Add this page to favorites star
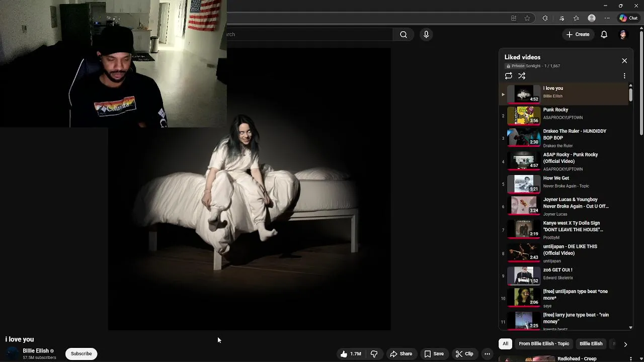This screenshot has height=362, width=644. [x=527, y=18]
